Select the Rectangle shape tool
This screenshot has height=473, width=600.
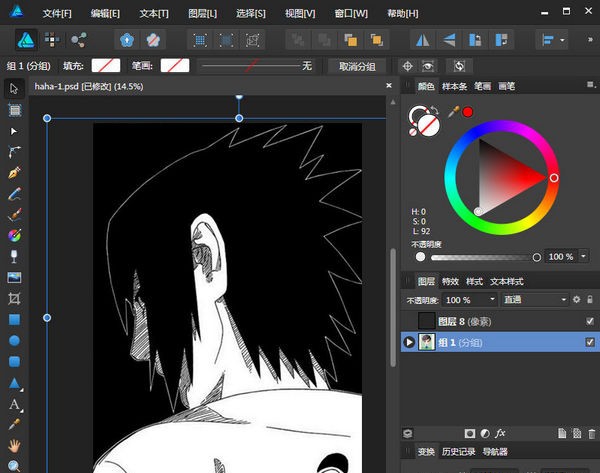(x=14, y=320)
